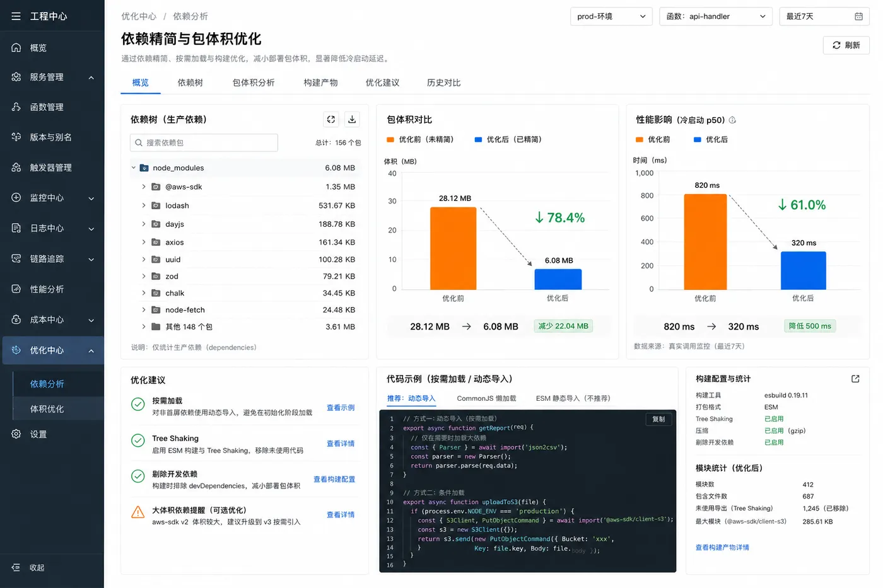Viewport: 883px width, 588px height.
Task: Click the blue 320 ms bar in 性能影响
Action: [x=804, y=270]
